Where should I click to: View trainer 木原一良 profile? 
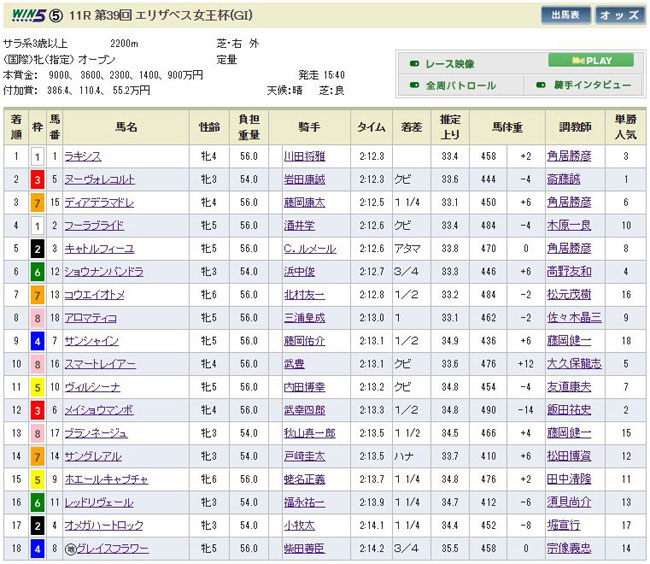(x=568, y=226)
